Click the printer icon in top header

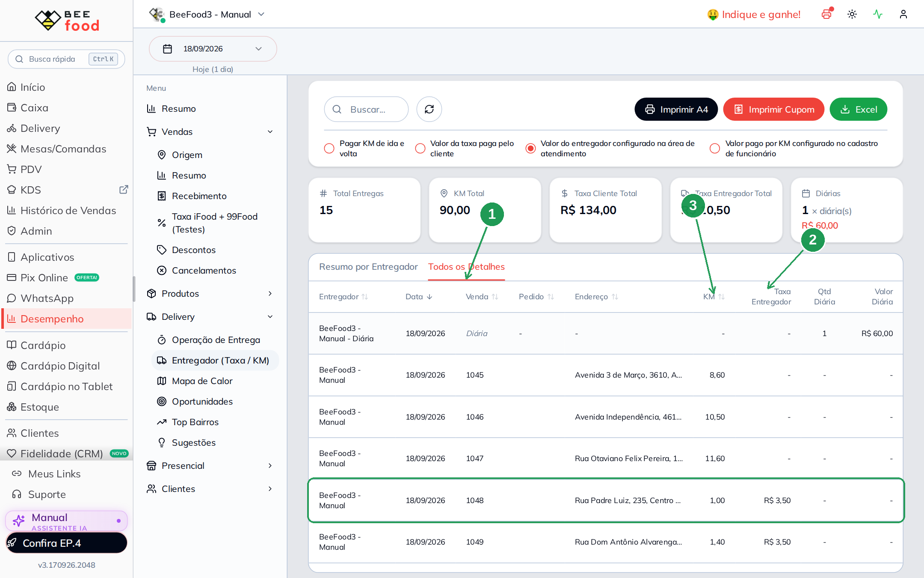(826, 14)
